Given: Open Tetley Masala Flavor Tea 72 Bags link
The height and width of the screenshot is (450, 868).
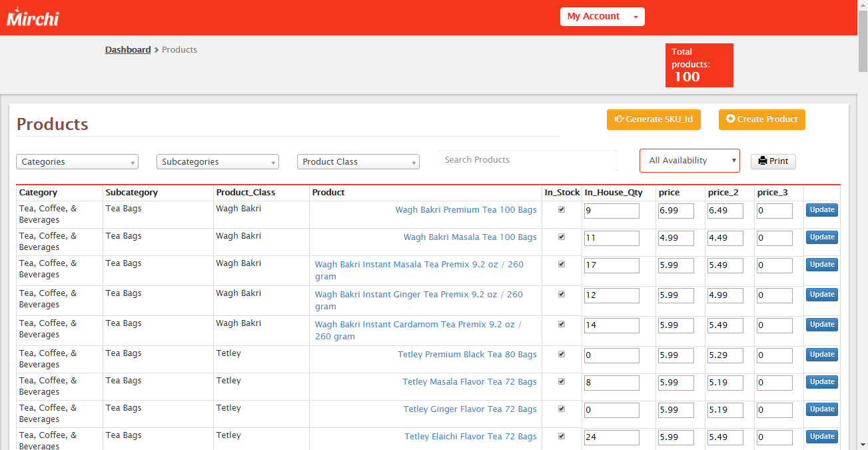Looking at the screenshot, I should click(x=470, y=382).
